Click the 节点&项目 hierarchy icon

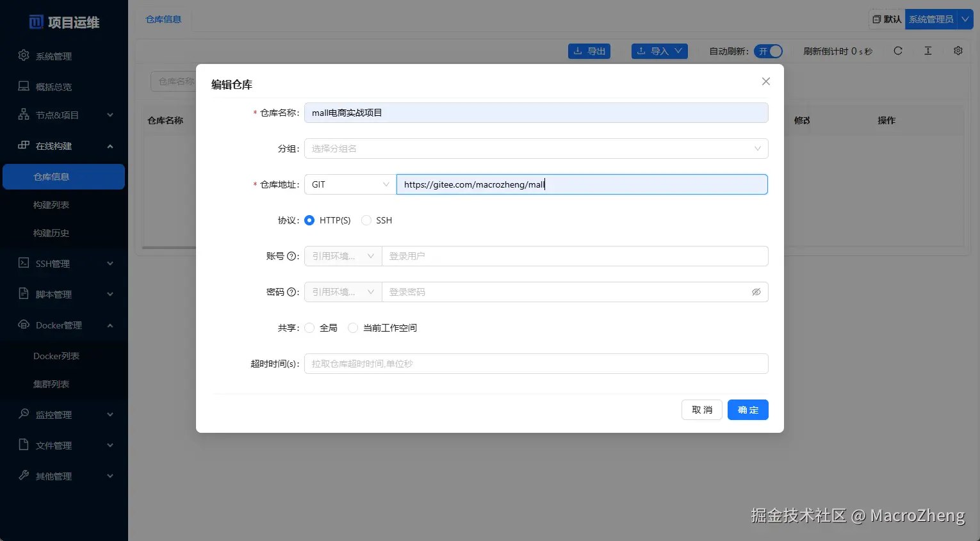[x=24, y=115]
